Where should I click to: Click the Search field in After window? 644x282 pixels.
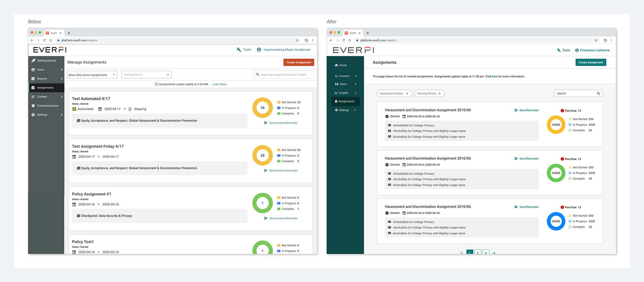pos(578,93)
